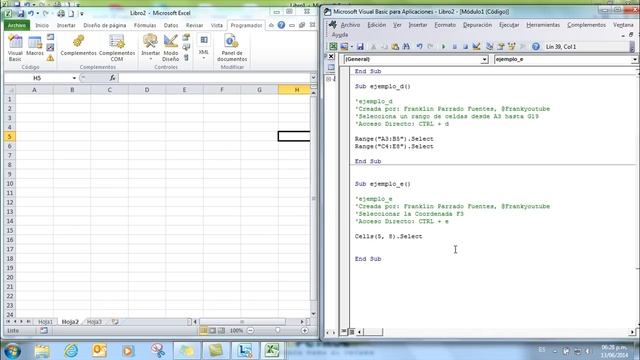
Task: Open Object Browser icon in VBA toolbar
Action: coord(511,47)
